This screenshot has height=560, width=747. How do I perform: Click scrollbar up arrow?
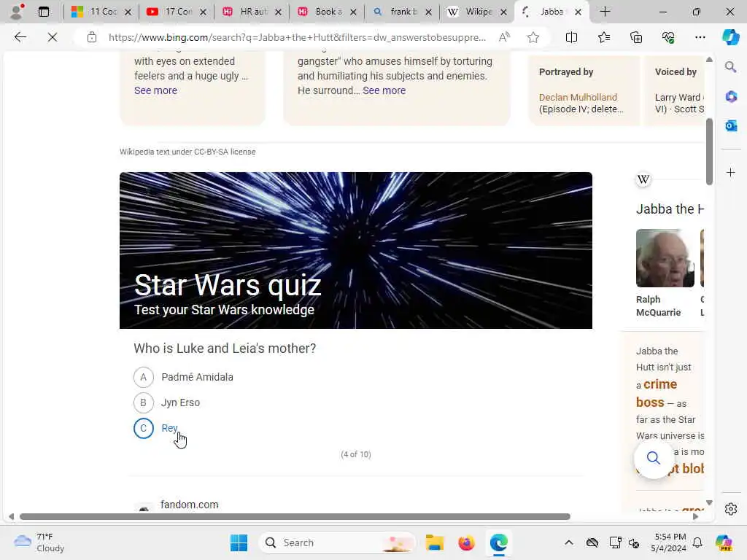click(709, 60)
